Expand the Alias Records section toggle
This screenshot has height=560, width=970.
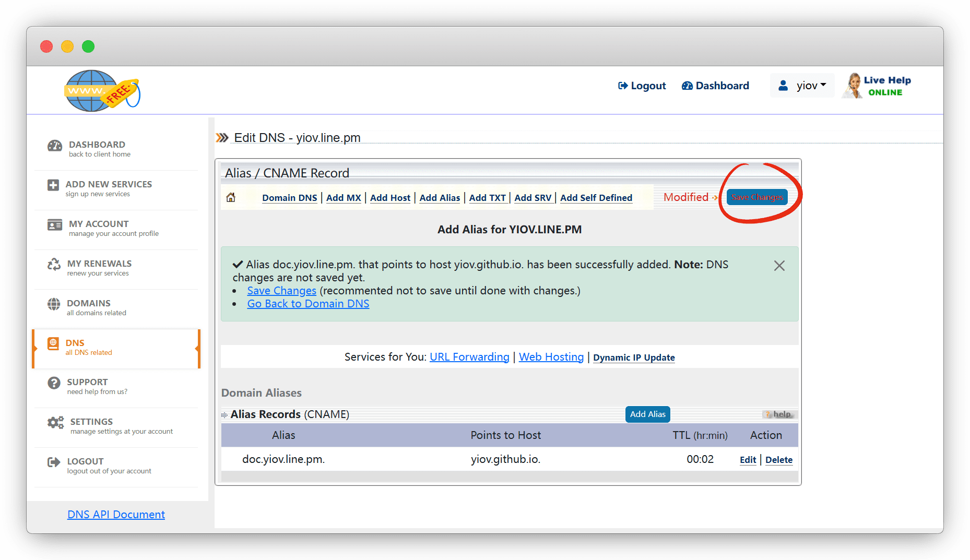tap(224, 415)
